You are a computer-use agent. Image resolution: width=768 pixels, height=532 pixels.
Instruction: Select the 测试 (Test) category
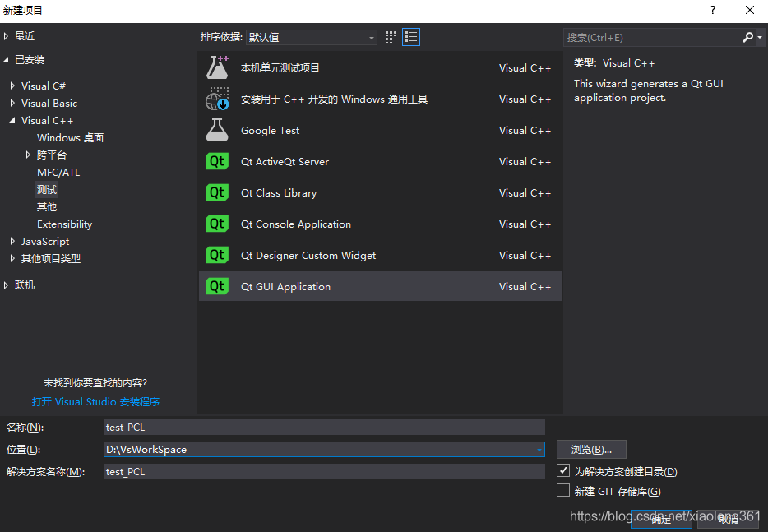(47, 190)
